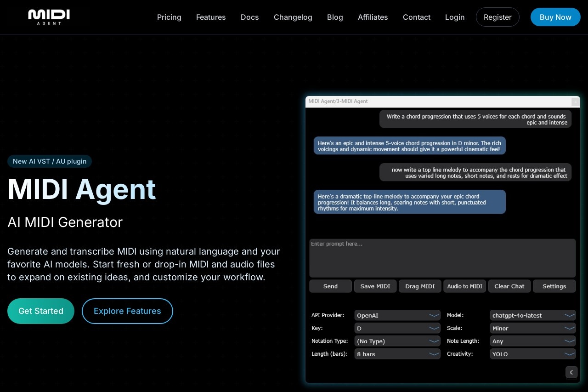
Task: Click the Explore Features button
Action: point(127,311)
